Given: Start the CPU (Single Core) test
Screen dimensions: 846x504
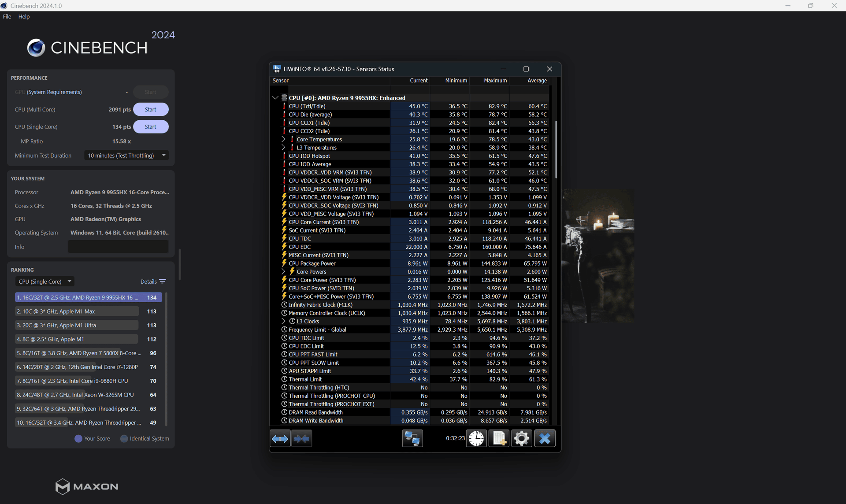Looking at the screenshot, I should click(x=151, y=126).
